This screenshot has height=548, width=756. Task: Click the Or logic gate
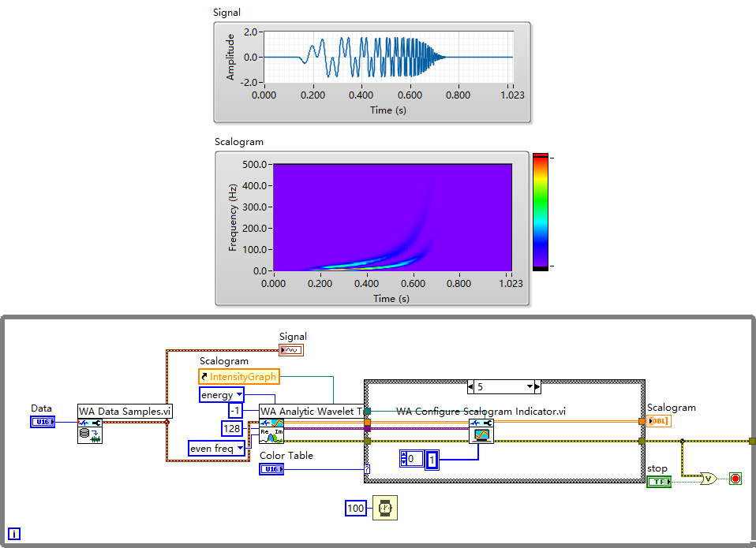pyautogui.click(x=709, y=479)
